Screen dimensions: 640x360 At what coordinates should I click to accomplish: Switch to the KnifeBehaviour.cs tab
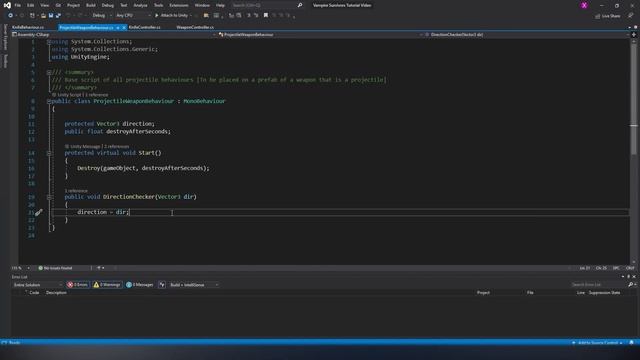[x=28, y=27]
